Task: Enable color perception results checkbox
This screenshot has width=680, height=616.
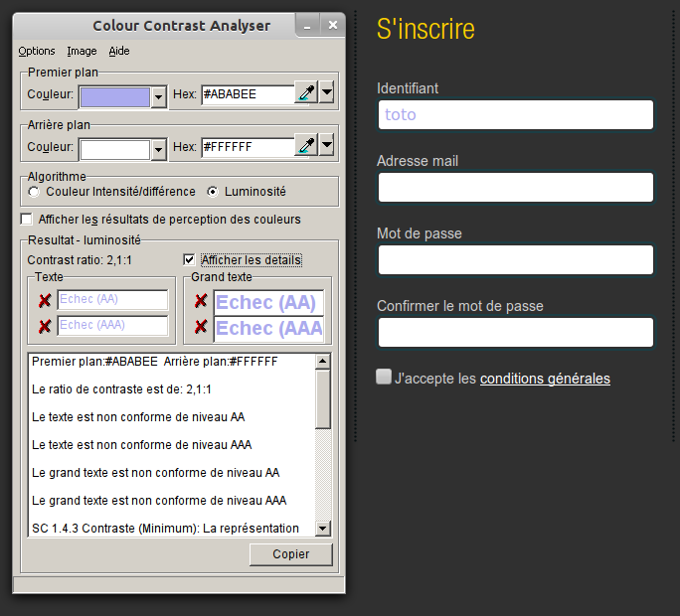Action: coord(27,220)
